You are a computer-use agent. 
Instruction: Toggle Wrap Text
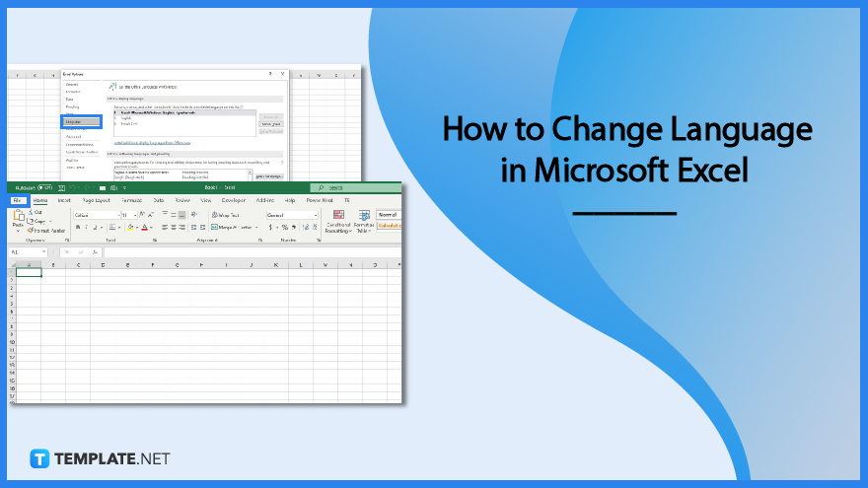[225, 215]
